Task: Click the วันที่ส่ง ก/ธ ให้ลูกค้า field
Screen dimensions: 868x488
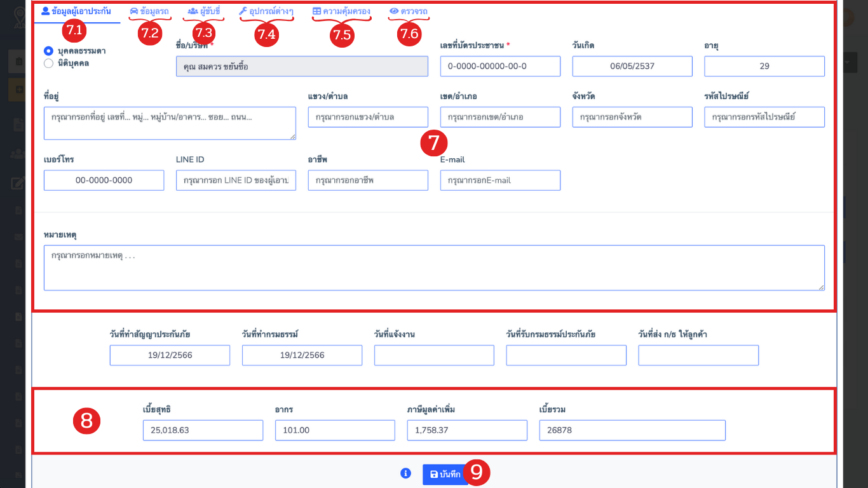Action: pos(698,355)
